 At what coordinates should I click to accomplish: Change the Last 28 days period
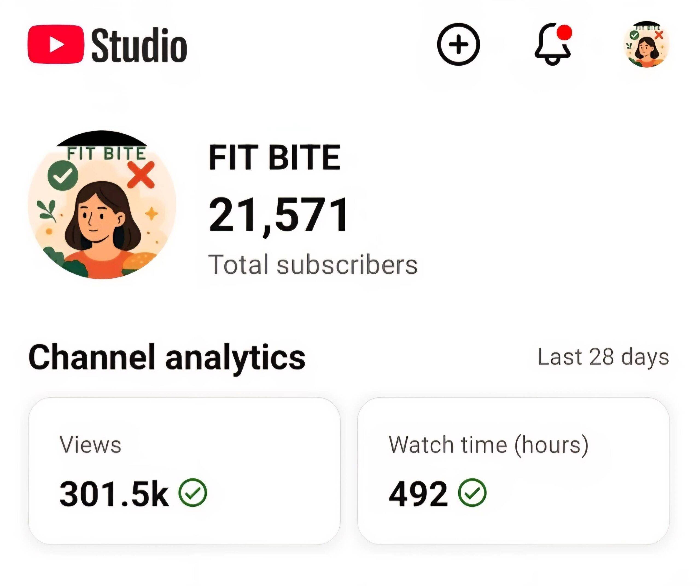pos(603,357)
